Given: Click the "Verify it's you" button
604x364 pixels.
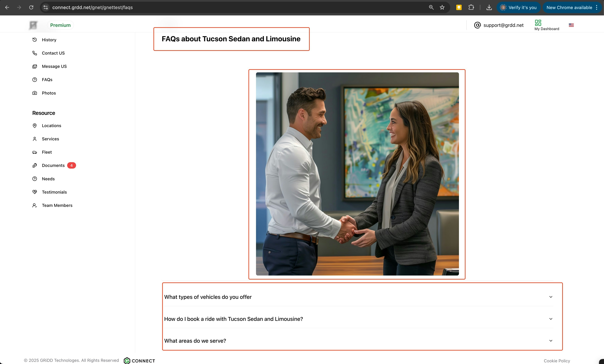Looking at the screenshot, I should 519,7.
